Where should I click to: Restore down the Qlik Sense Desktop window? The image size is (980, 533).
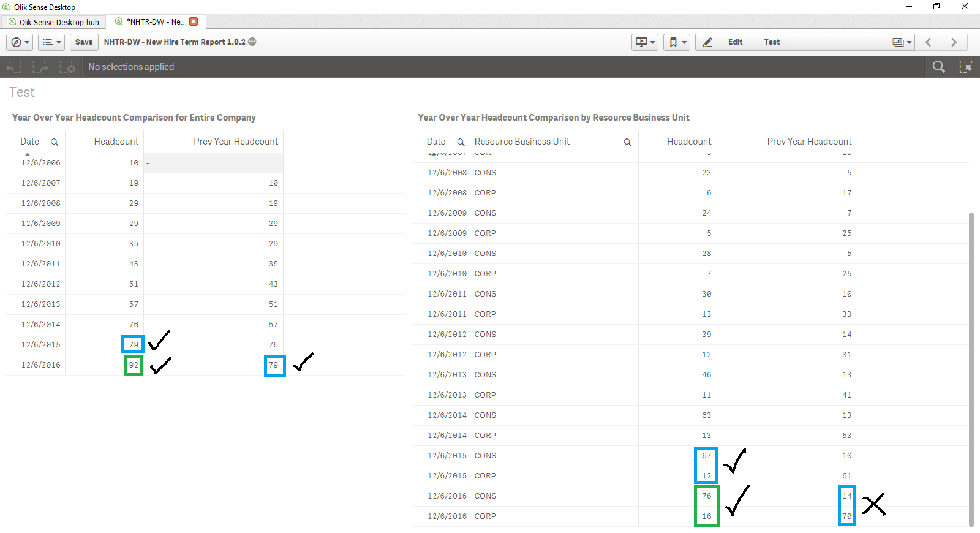(x=937, y=6)
